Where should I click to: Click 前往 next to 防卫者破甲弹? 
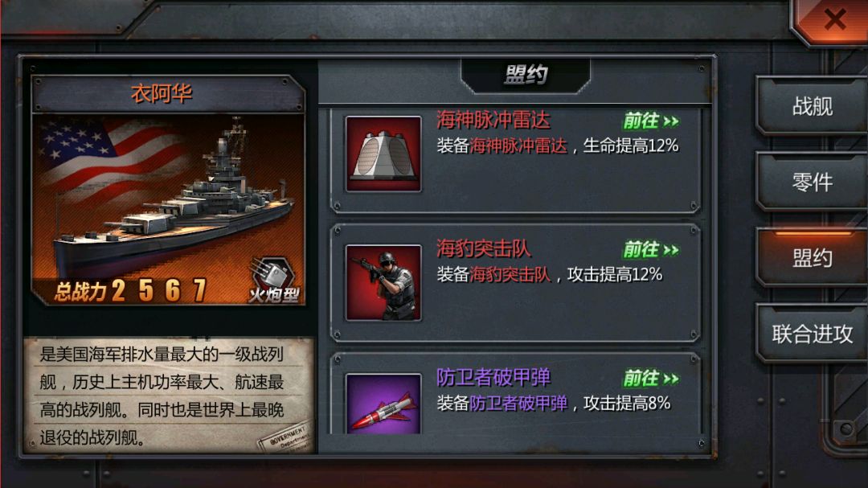[651, 379]
